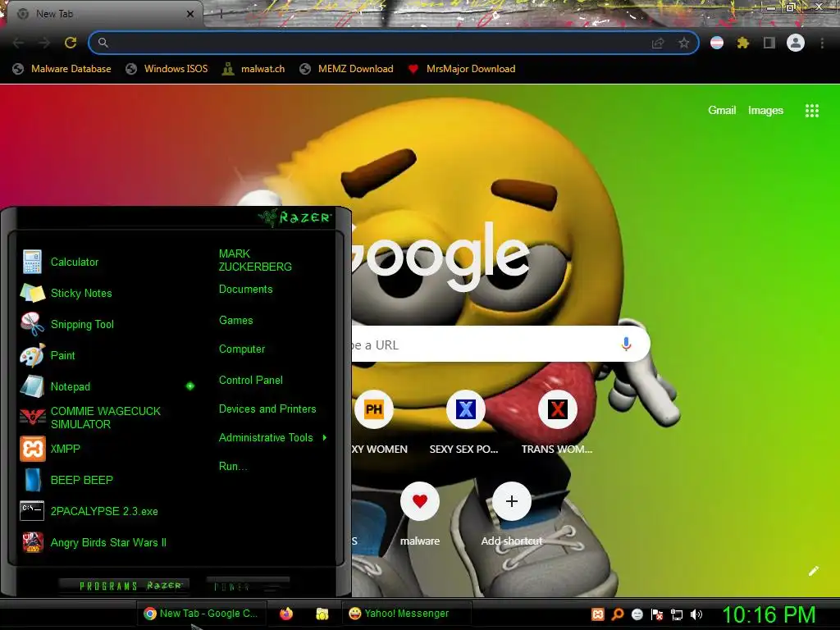Image resolution: width=840 pixels, height=630 pixels.
Task: Launch the BEEP BEEP blue icon
Action: tap(32, 479)
